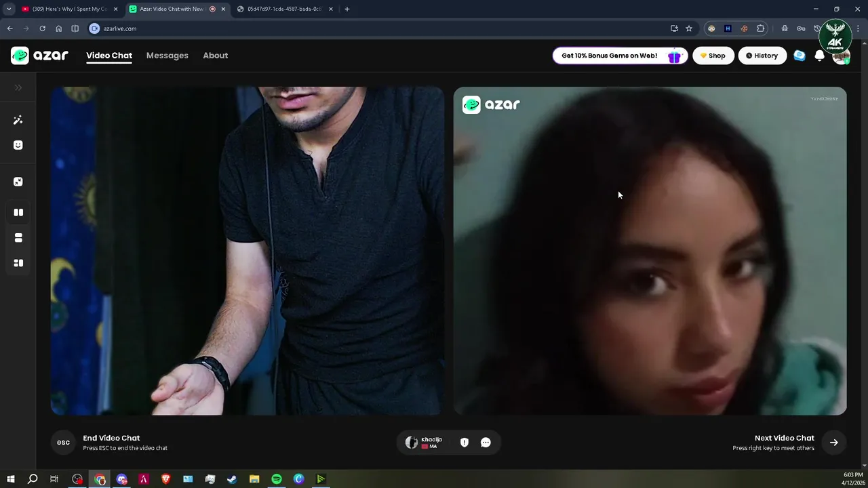Click the browser back arrow
Viewport: 868px width, 488px height.
point(9,28)
